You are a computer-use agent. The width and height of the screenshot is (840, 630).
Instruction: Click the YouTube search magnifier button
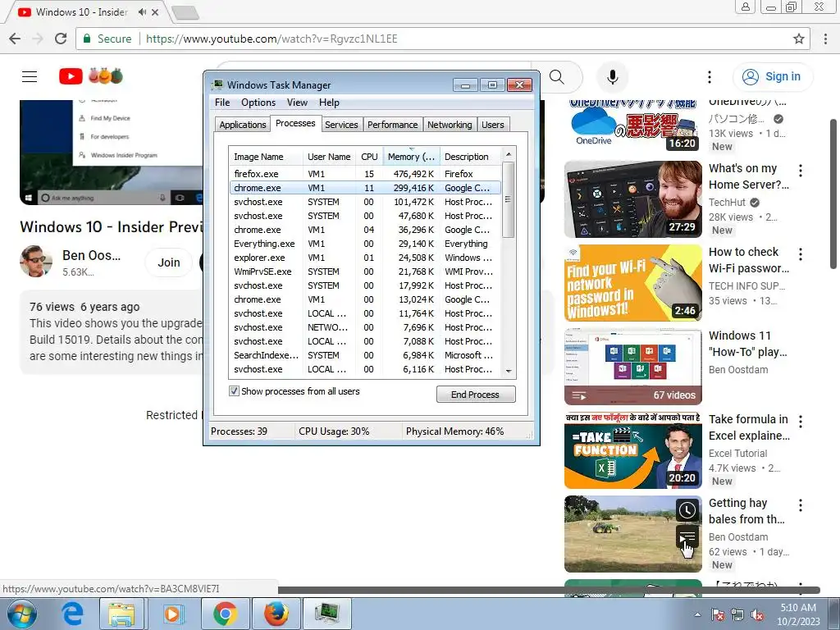click(x=557, y=77)
